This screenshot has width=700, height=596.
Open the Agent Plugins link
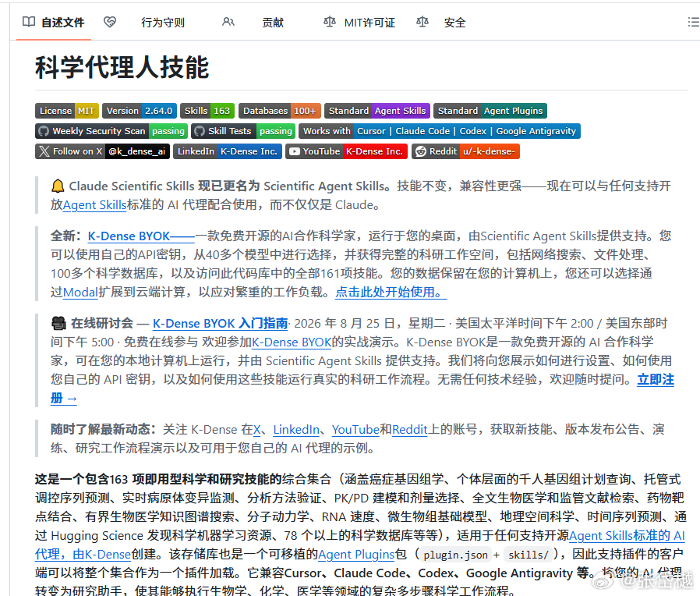356,555
